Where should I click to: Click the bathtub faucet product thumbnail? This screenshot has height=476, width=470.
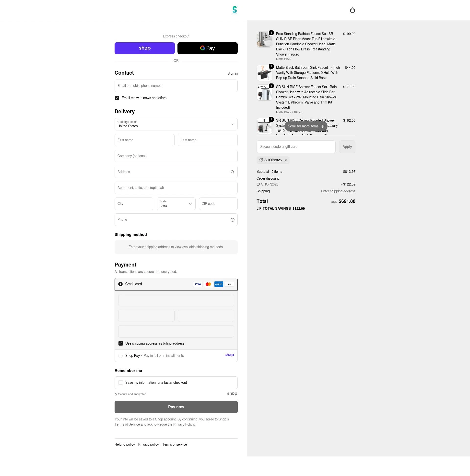264,39
